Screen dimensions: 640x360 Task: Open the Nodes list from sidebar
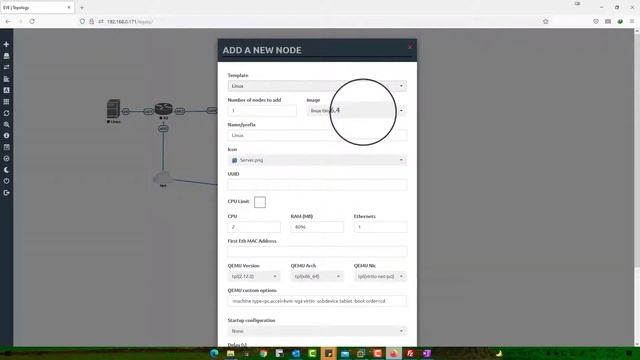point(6,56)
